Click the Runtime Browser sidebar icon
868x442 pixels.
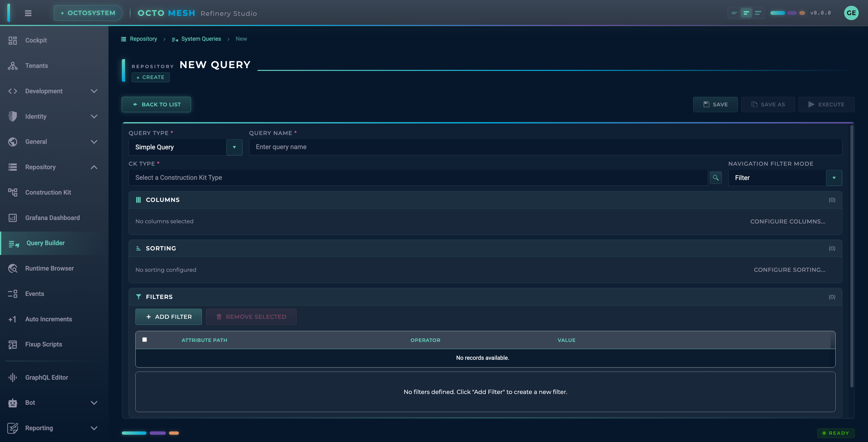13,269
